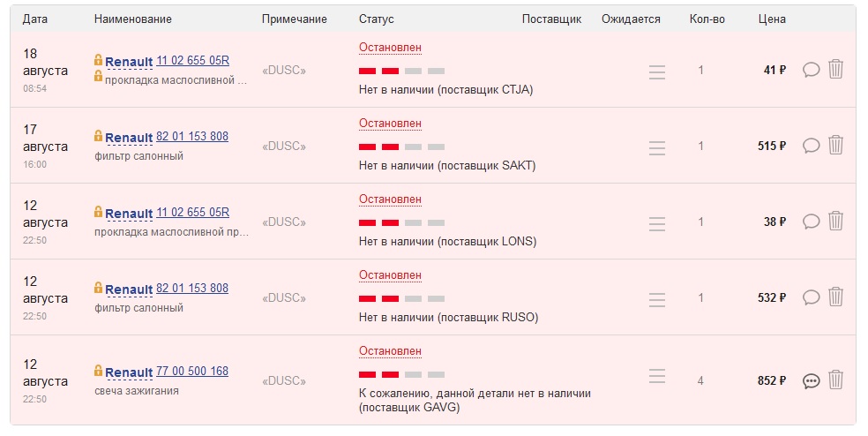The image size is (868, 436).
Task: Open comment bubble for 41 ₽ gasket order
Action: (x=812, y=70)
